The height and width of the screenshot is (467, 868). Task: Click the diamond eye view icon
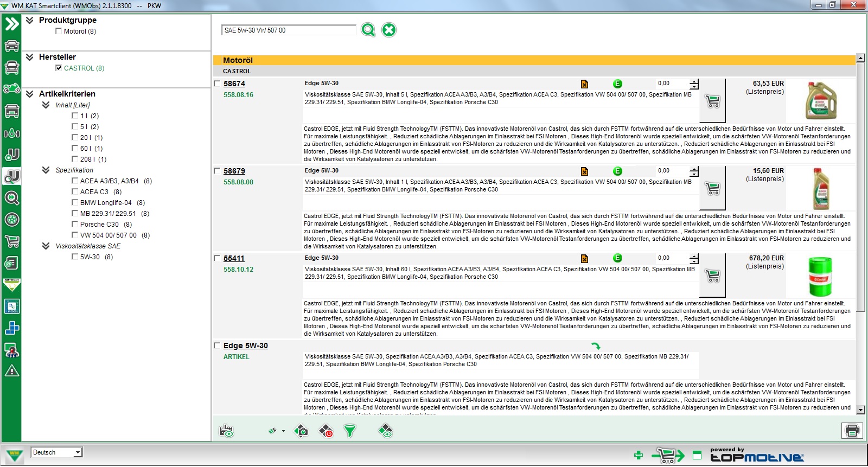click(x=385, y=431)
